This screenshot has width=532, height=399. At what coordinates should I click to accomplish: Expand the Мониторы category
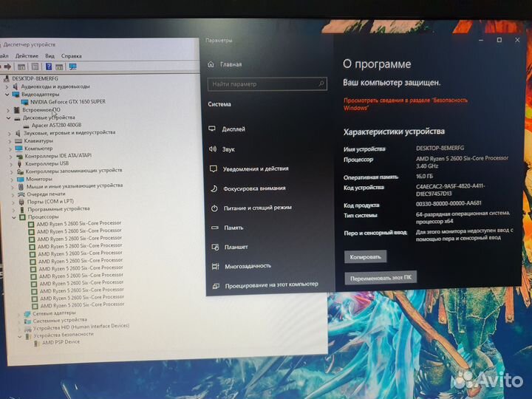pyautogui.click(x=12, y=180)
